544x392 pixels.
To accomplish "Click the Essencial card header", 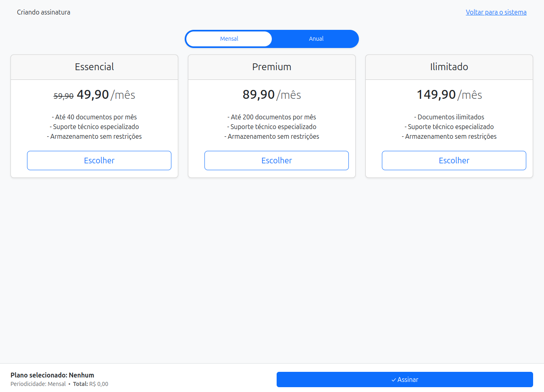I will tap(94, 67).
